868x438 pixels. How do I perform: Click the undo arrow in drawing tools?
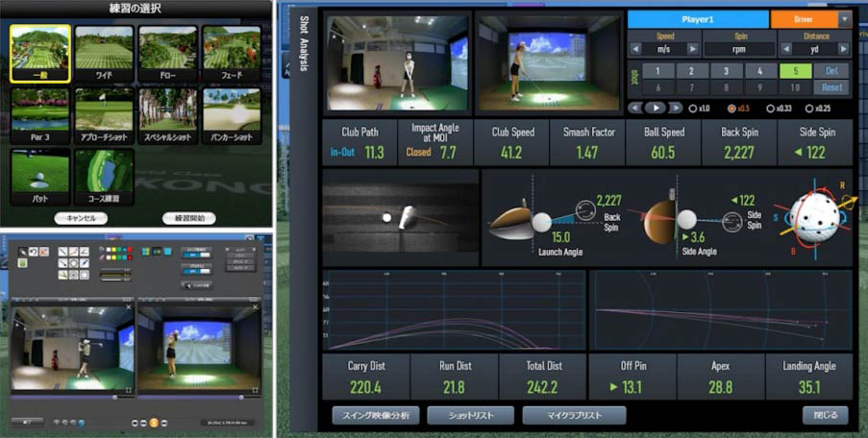pyautogui.click(x=33, y=251)
